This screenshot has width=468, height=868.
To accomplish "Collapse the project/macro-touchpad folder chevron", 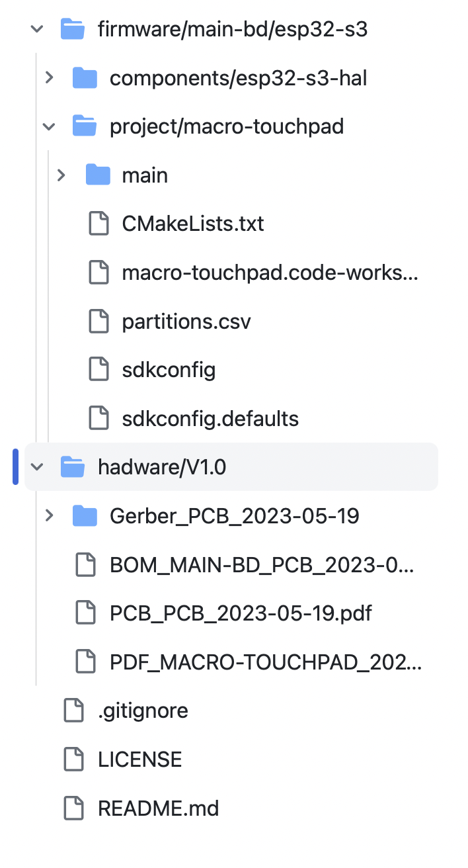I will point(49,126).
